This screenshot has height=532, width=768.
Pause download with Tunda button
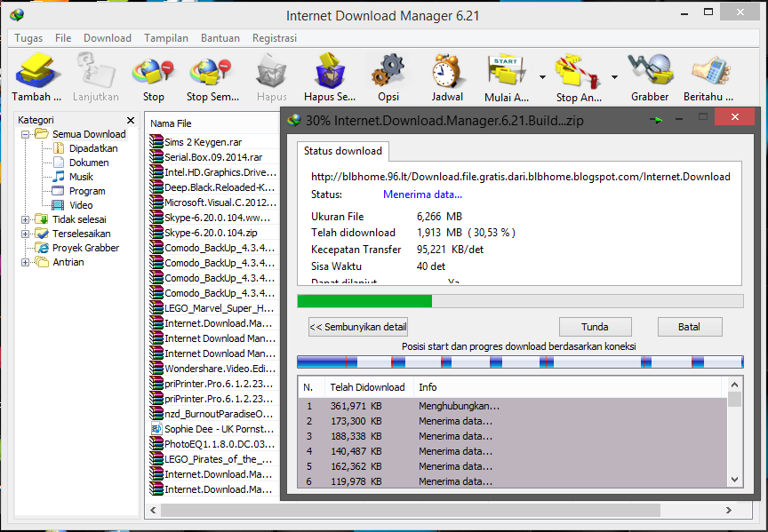pyautogui.click(x=595, y=327)
